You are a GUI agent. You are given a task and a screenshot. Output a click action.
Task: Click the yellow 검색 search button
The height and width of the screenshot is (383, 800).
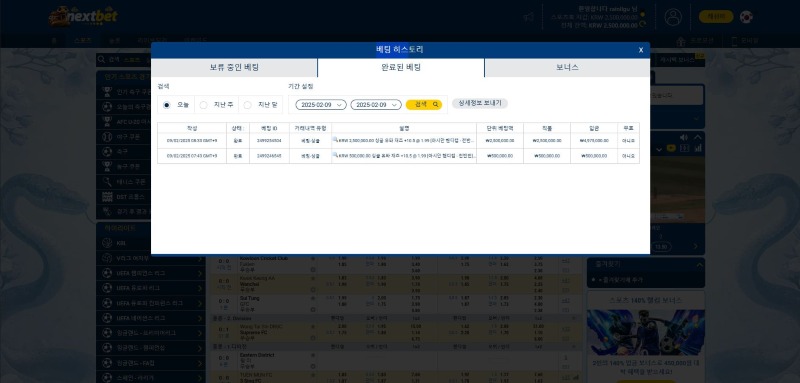click(424, 105)
